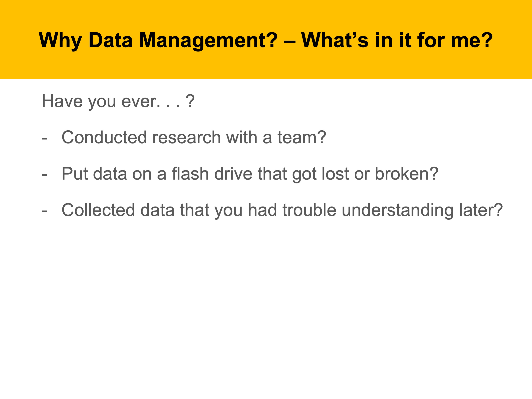Click the dash before 'Collected data'
Screen dimensions: 532x399
point(44,211)
